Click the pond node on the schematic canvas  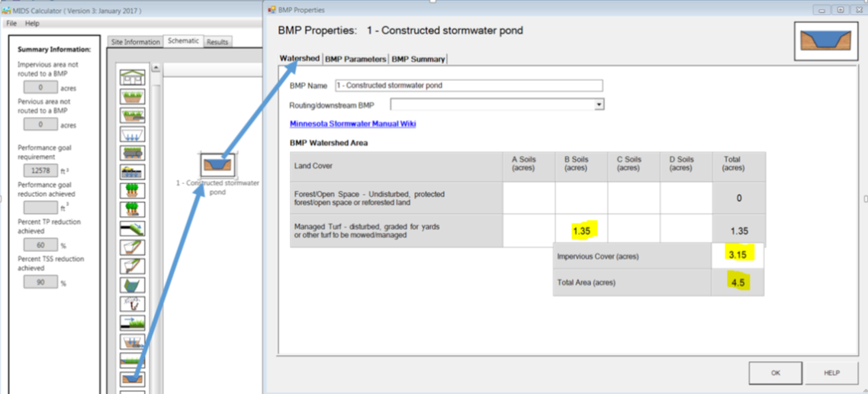pos(217,165)
